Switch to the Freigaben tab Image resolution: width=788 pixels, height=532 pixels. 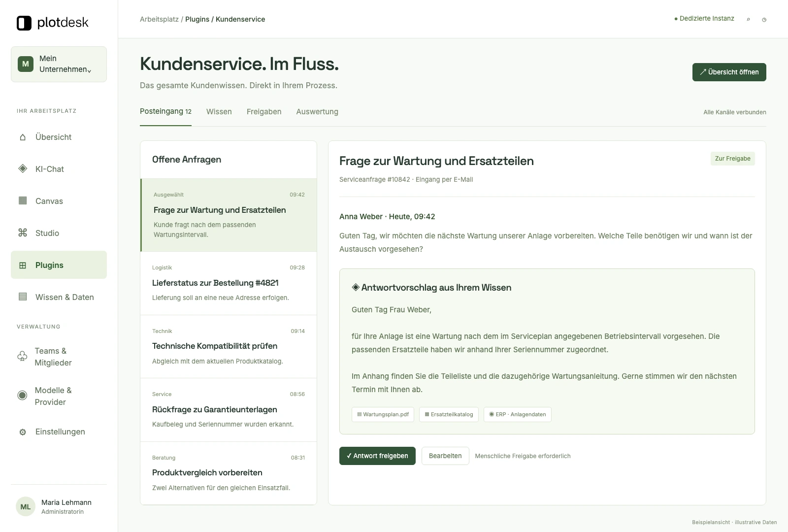pos(264,112)
